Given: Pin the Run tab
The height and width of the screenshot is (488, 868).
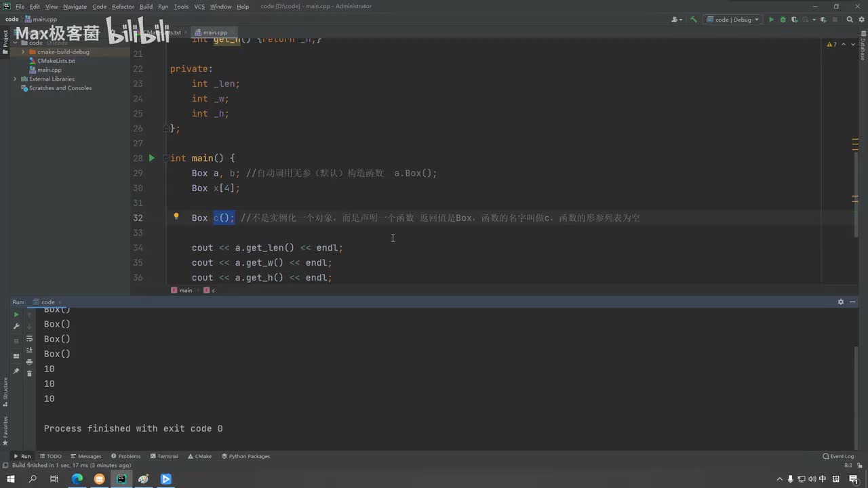Looking at the screenshot, I should (x=17, y=371).
